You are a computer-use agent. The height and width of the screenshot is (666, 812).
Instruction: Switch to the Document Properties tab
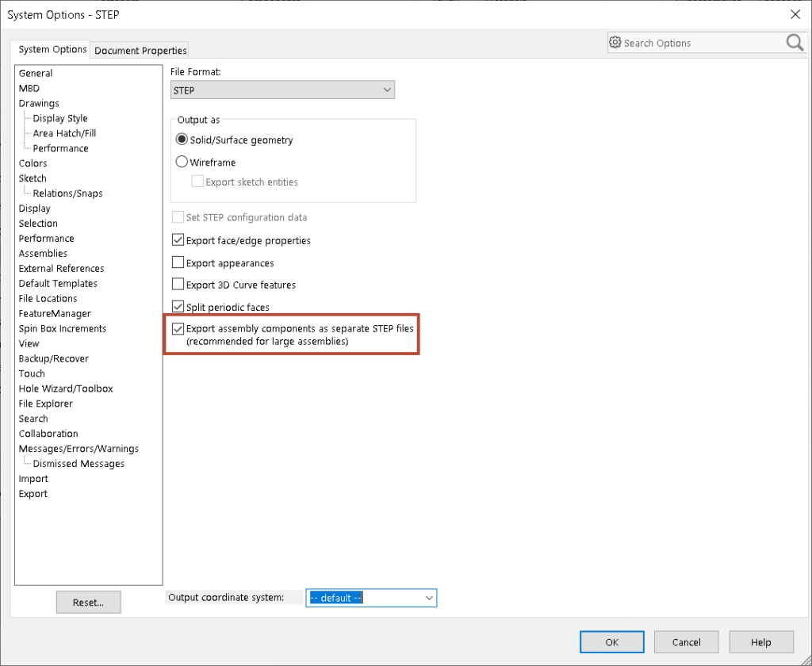click(x=140, y=50)
